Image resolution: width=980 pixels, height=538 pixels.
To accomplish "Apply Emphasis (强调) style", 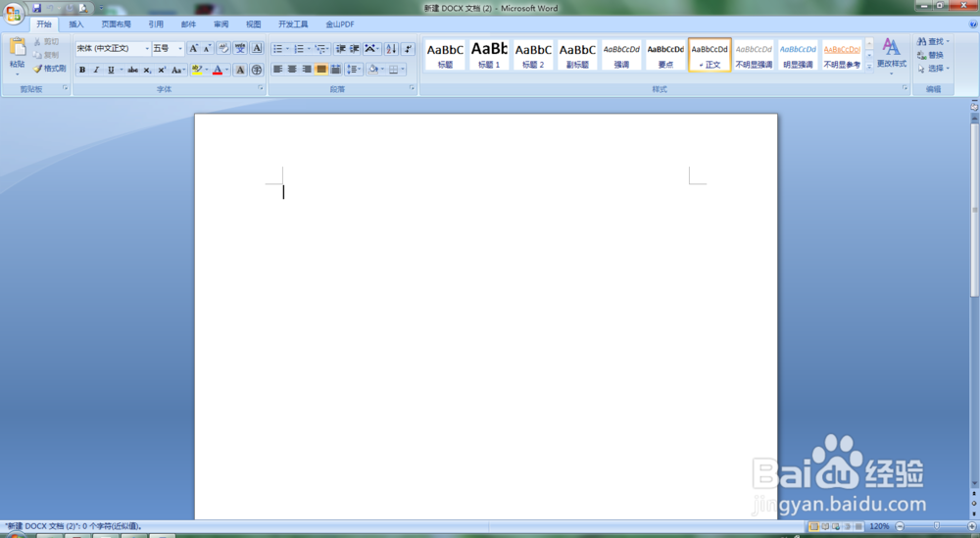I will tap(621, 54).
